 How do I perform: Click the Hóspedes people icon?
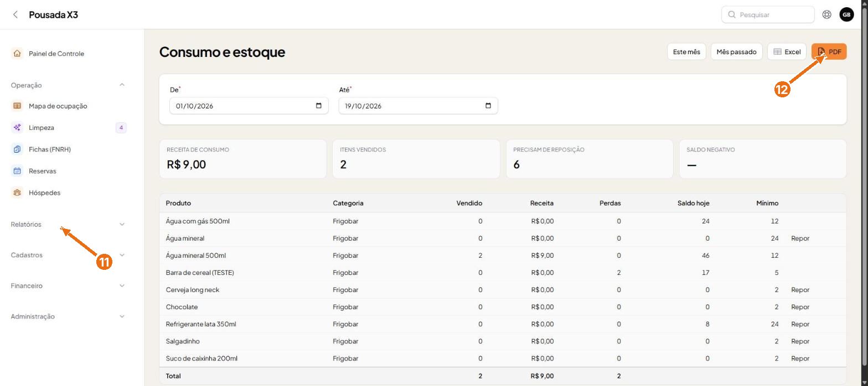17,192
